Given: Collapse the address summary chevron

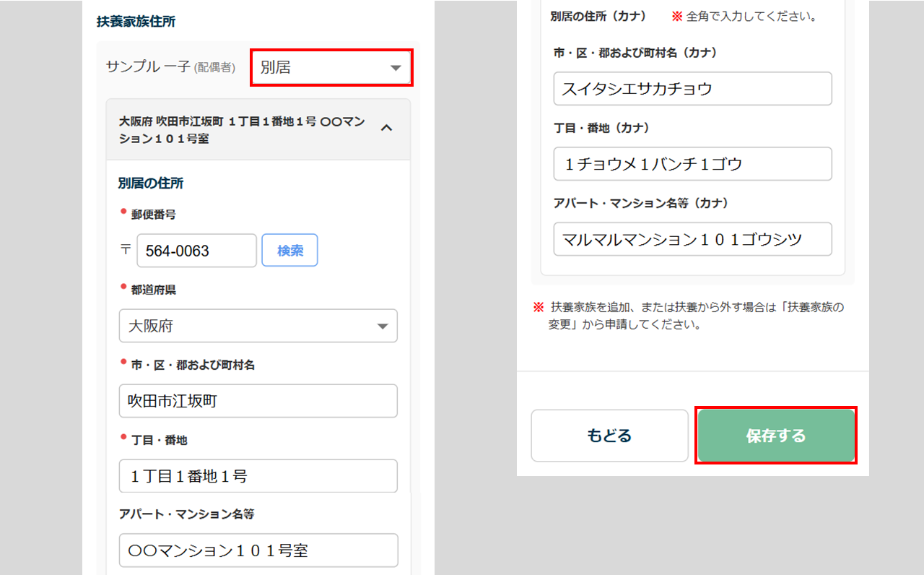Looking at the screenshot, I should point(386,128).
